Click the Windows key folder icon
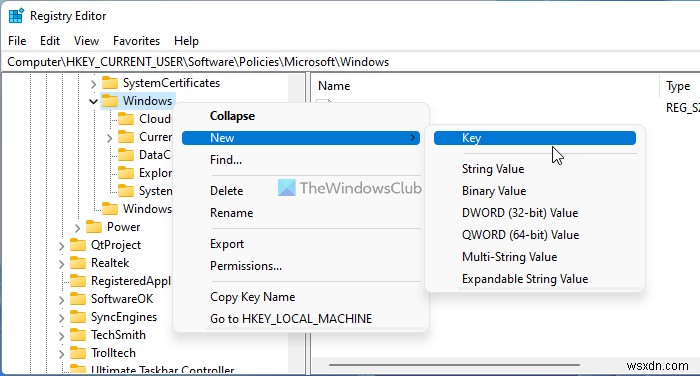Viewport: 700px width, 376px height. 110,101
